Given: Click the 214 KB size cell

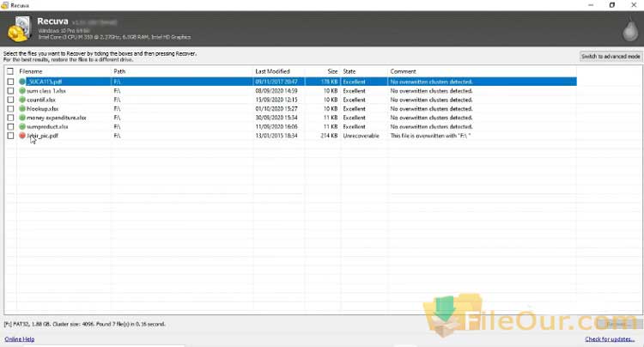Looking at the screenshot, I should (329, 136).
